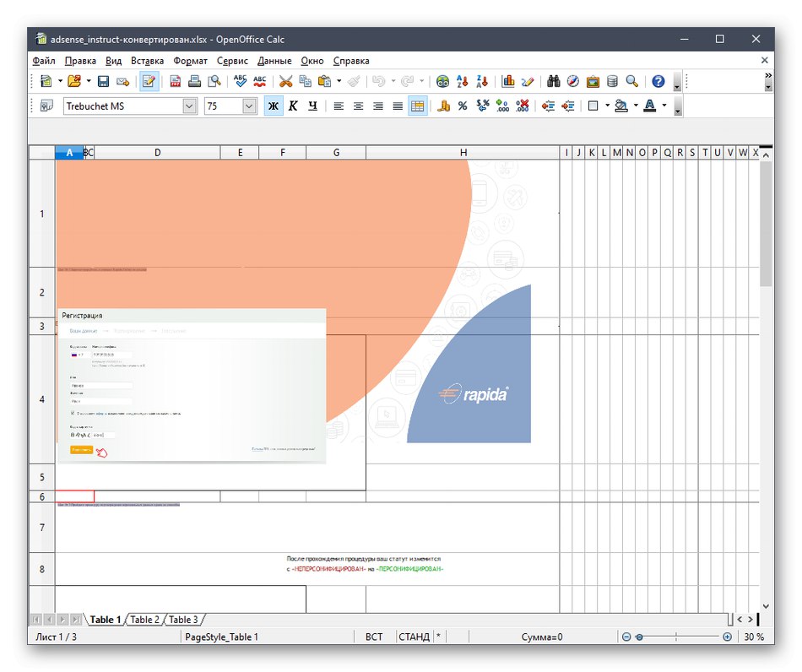
Task: Toggle bold formatting
Action: tap(272, 106)
